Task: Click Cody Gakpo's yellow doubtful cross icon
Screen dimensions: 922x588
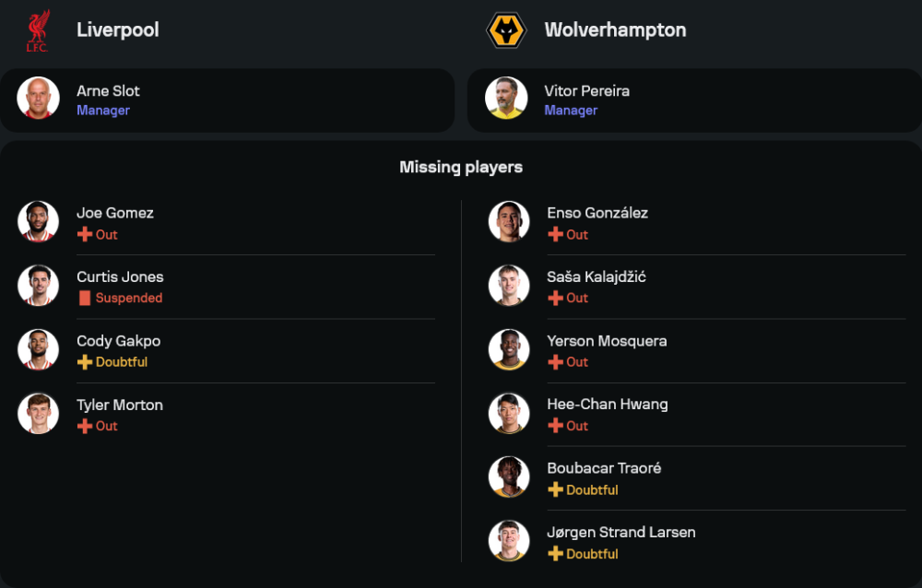Action: (85, 362)
